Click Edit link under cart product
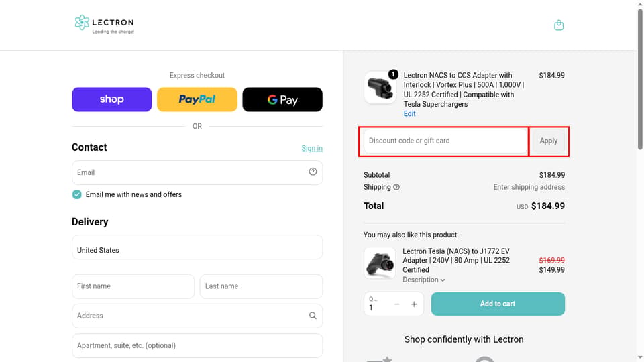The image size is (644, 362). pyautogui.click(x=409, y=114)
